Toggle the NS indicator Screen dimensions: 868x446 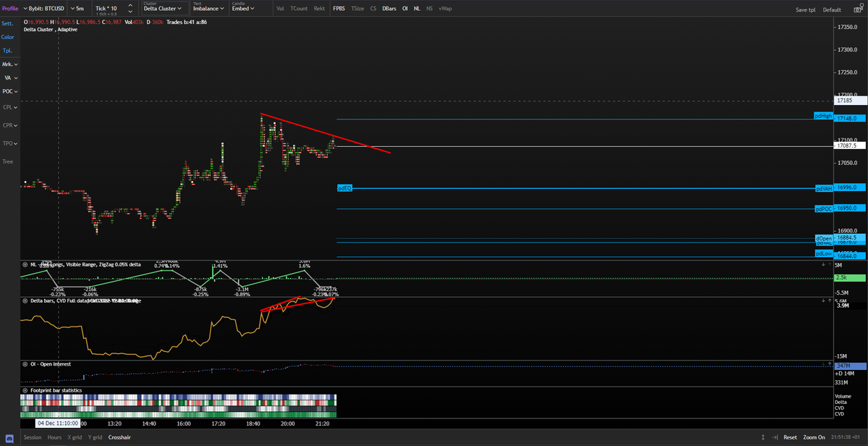tap(430, 9)
